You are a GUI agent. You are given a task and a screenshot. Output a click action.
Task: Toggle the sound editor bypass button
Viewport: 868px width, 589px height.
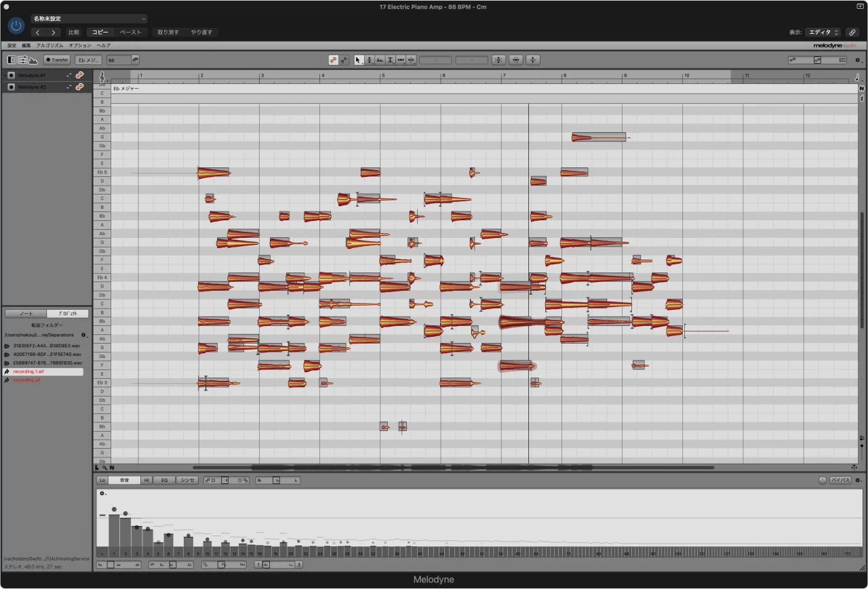click(x=840, y=480)
